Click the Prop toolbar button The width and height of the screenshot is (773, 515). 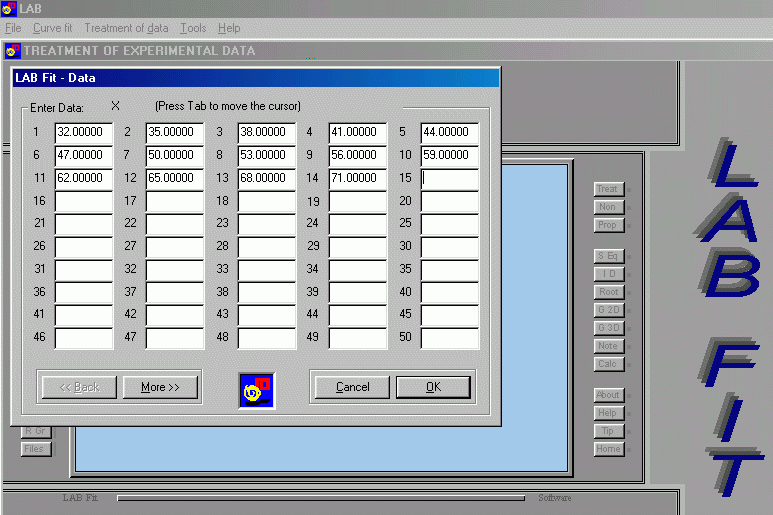click(609, 225)
